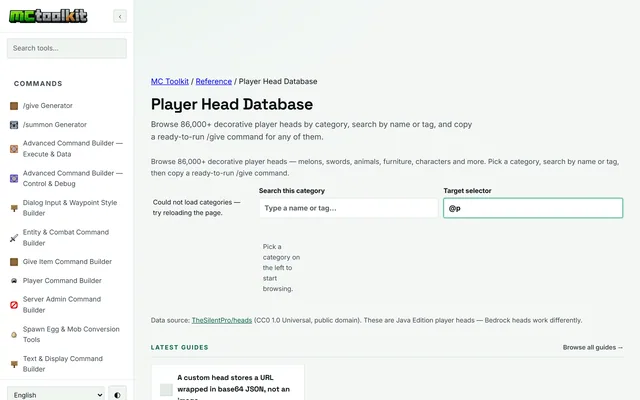This screenshot has width=640, height=400.
Task: Go to MC Toolkit breadcrumb link
Action: [170, 81]
